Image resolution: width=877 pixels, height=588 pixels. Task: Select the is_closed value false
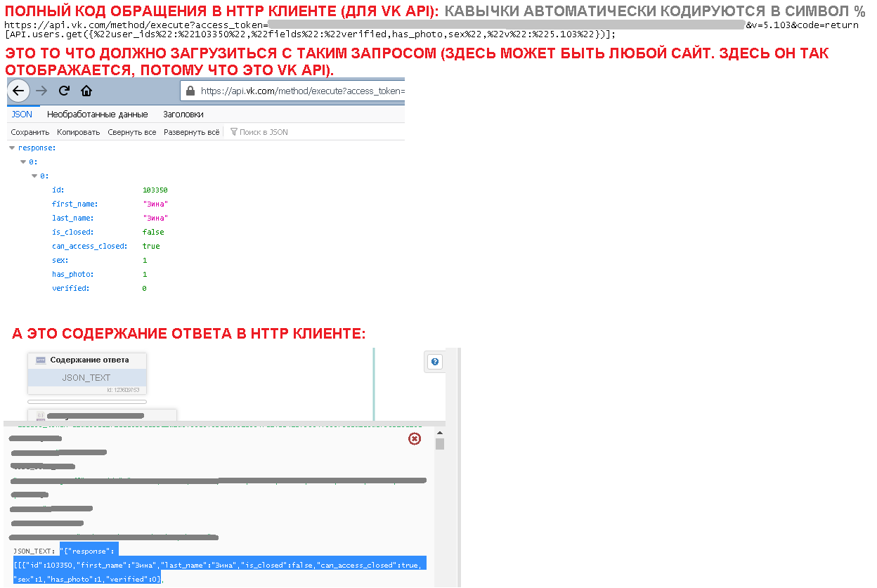point(153,232)
